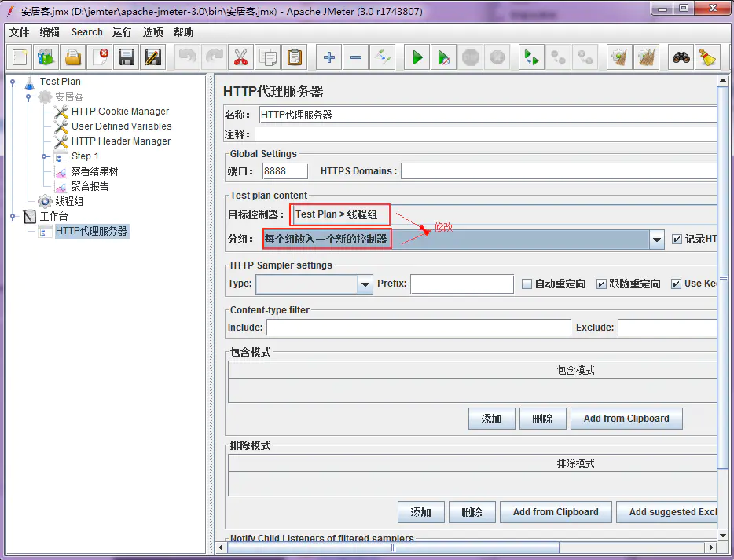Click the 端口 port input field

(285, 171)
